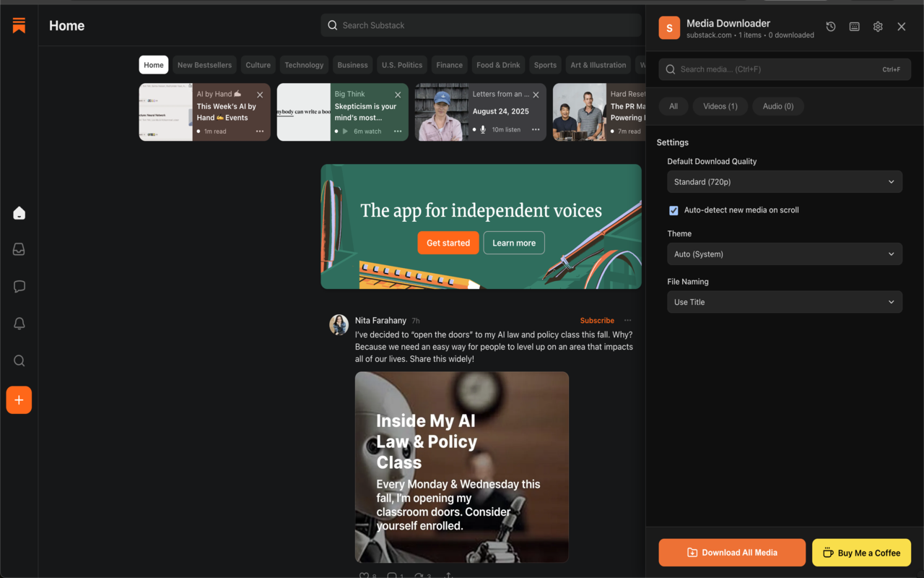Click the microphone icon on the Letters card

(x=483, y=130)
